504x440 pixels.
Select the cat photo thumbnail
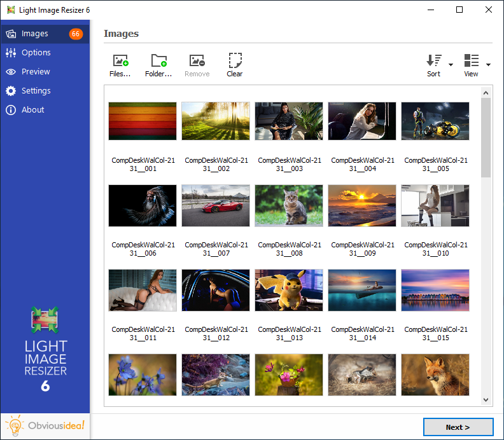289,205
